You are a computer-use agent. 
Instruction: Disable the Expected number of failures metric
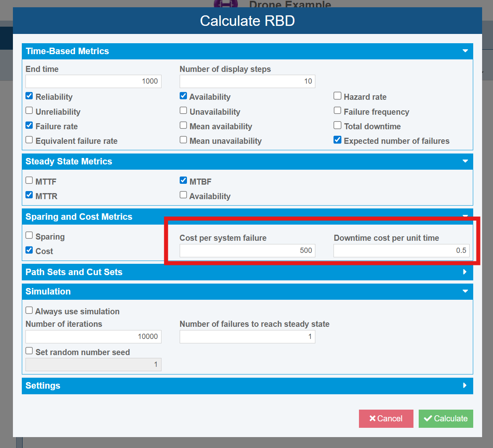(x=337, y=139)
